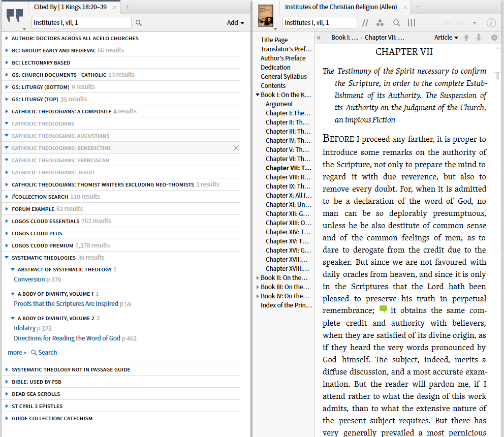504x437 pixels.
Task: Collapse Abstract of Systematic Theology group
Action: (13, 269)
